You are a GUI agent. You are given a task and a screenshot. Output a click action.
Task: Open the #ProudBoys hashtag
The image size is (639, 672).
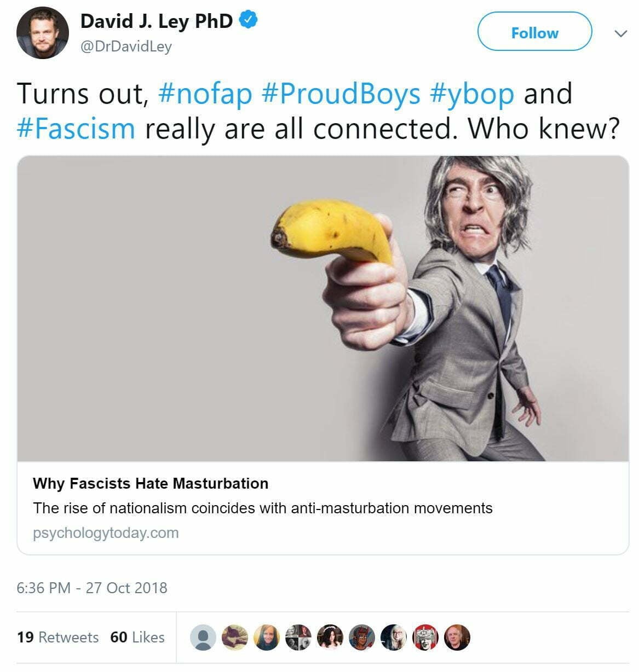(341, 94)
